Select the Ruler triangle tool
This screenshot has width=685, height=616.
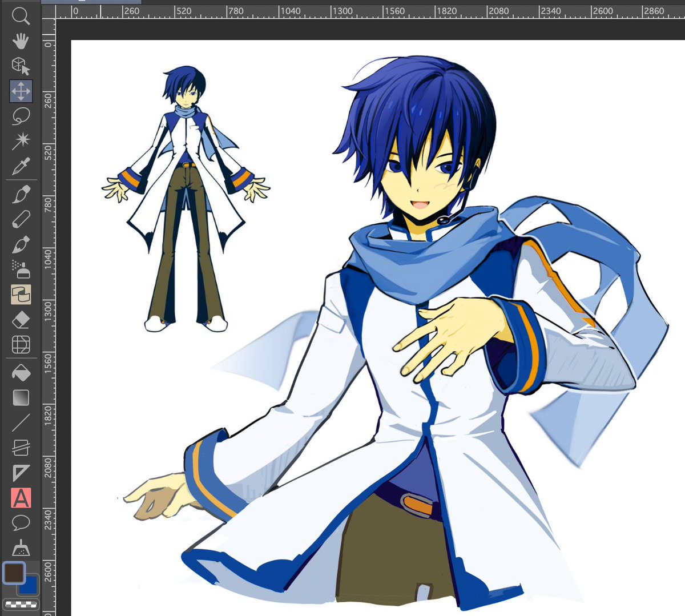pos(21,473)
